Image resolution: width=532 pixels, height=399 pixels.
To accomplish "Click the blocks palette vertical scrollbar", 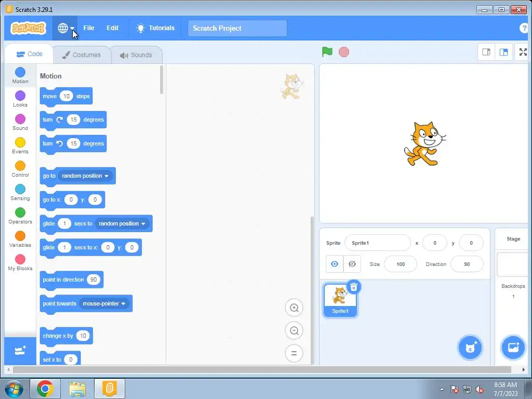I will pos(162,80).
